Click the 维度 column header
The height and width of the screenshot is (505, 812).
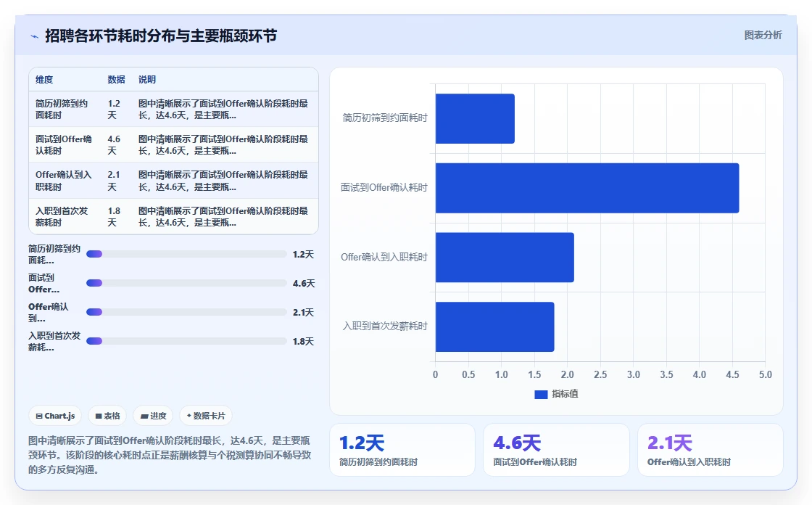pos(44,80)
